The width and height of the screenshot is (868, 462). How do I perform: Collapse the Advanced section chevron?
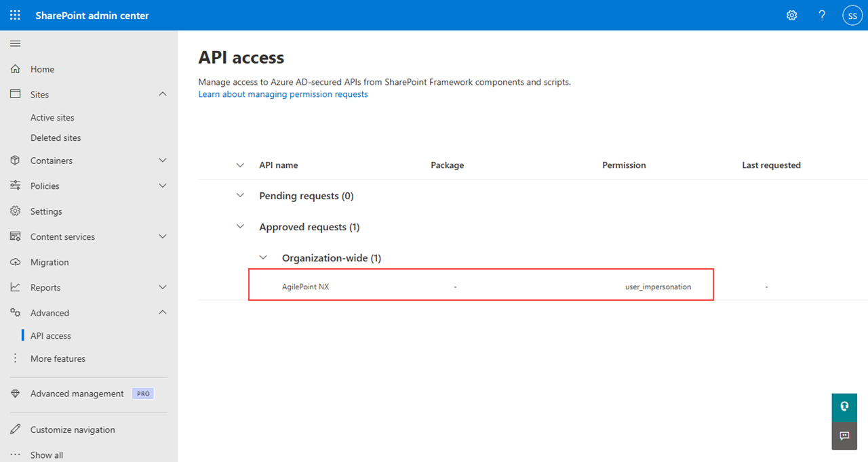[x=162, y=312]
